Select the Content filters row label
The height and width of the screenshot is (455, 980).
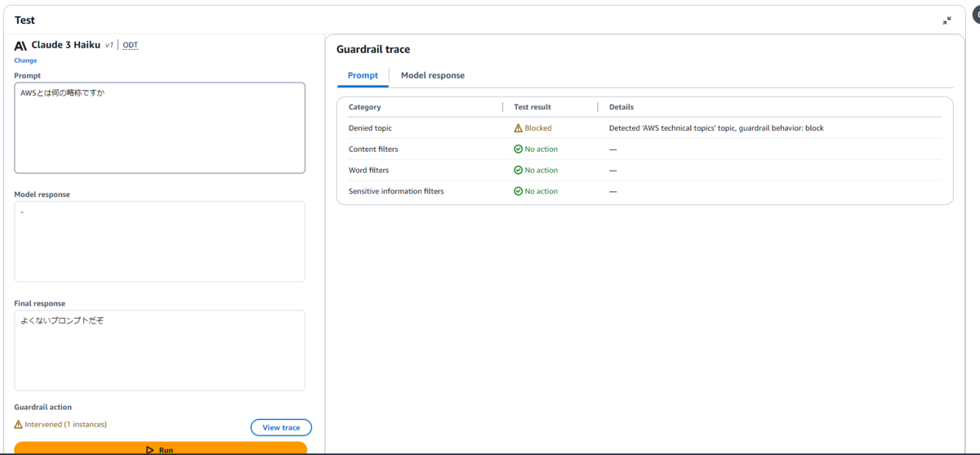coord(373,149)
